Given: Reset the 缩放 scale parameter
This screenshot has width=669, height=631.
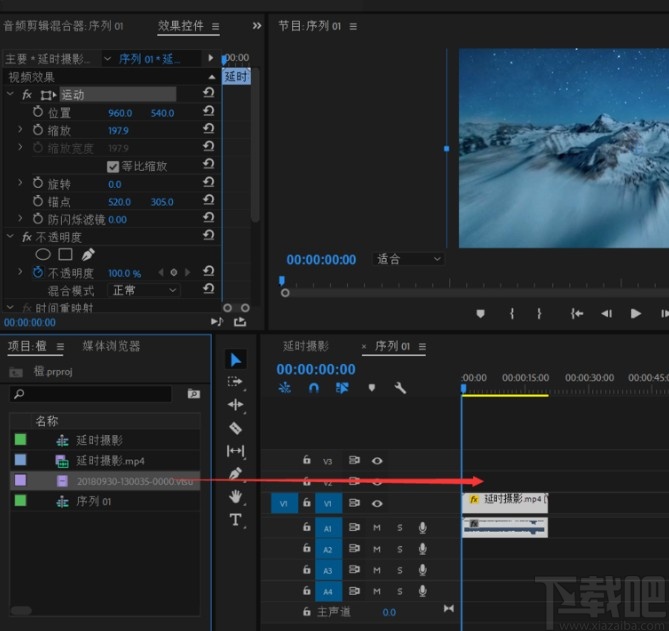Looking at the screenshot, I should point(209,128).
